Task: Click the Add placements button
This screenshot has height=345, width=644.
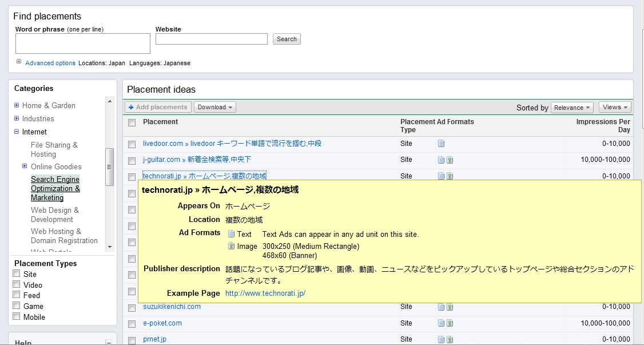Action: click(x=158, y=107)
